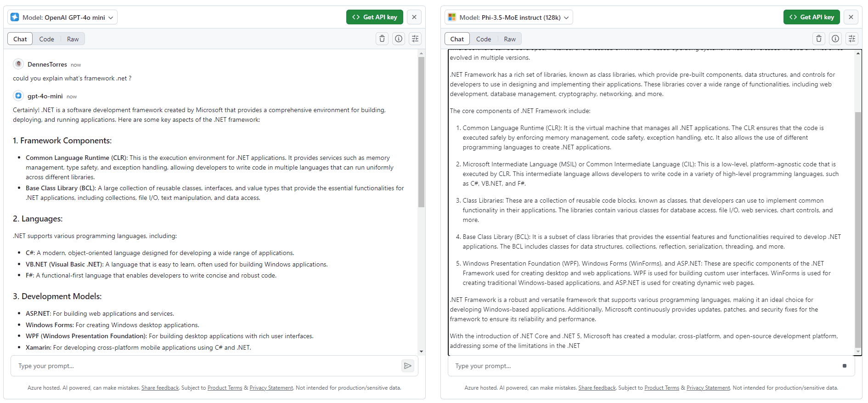Close the OpenAI GPT-4o mini panel

(414, 17)
